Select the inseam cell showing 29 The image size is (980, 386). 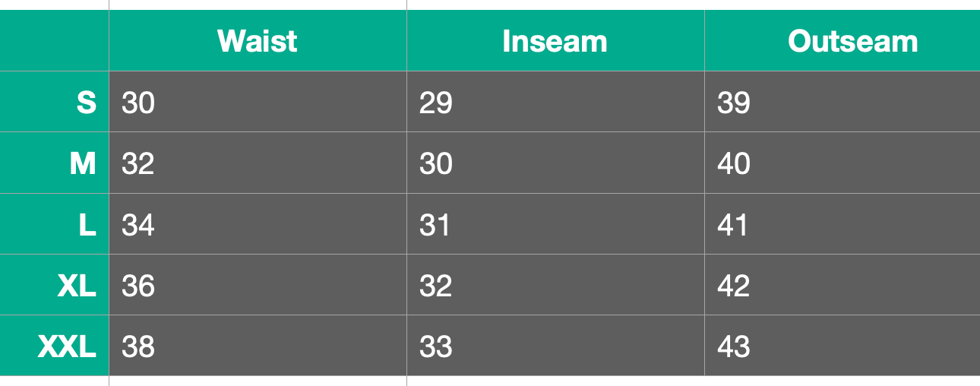point(555,102)
